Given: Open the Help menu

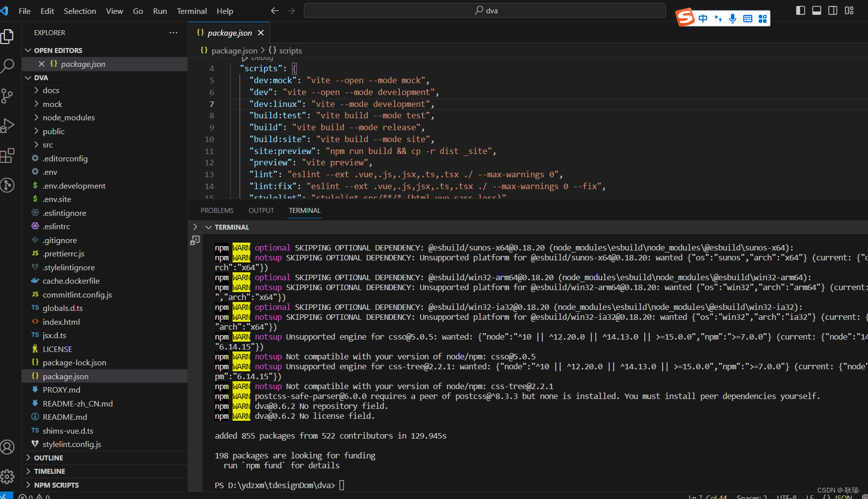Looking at the screenshot, I should [x=225, y=11].
